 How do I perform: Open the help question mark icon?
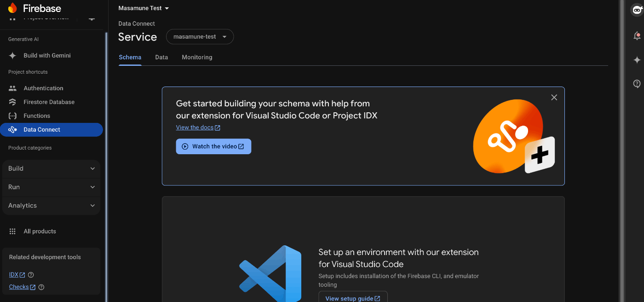(637, 84)
